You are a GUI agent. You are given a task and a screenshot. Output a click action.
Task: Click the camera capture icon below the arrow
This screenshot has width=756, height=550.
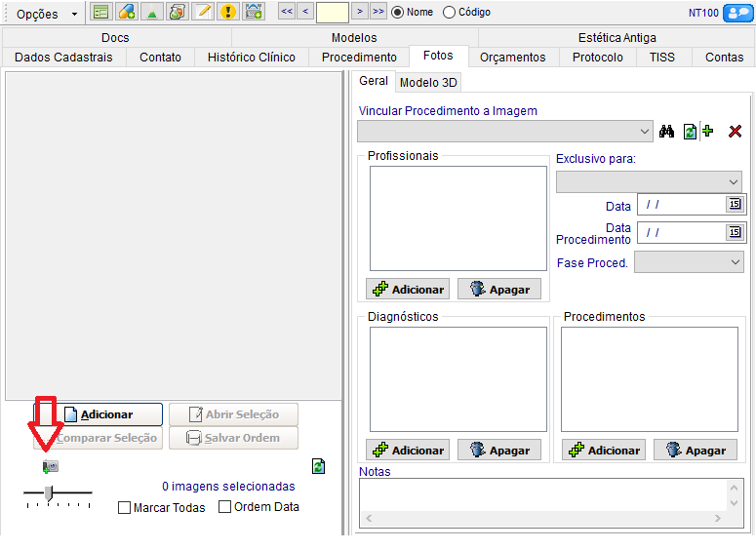tap(50, 467)
